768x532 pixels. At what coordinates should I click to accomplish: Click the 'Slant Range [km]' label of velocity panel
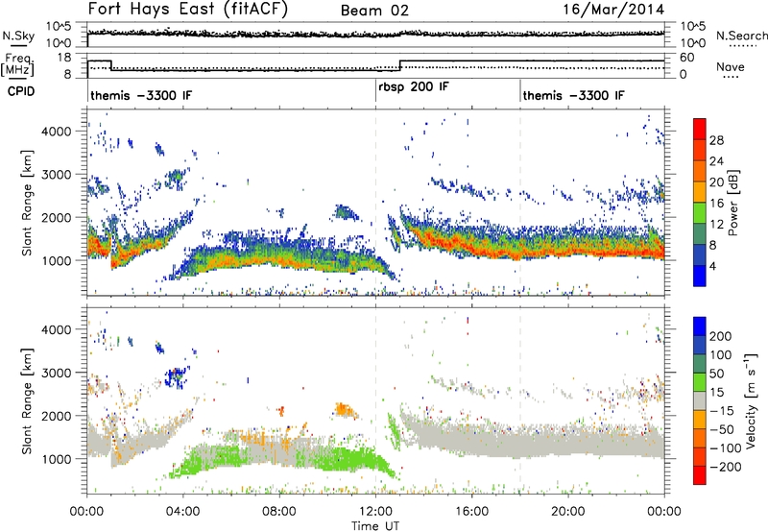tap(27, 401)
